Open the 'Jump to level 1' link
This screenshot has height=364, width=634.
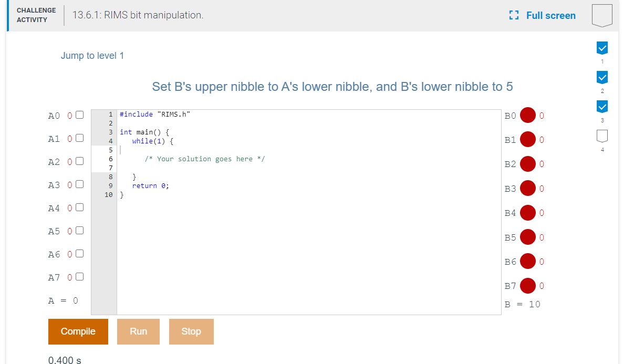click(x=92, y=55)
